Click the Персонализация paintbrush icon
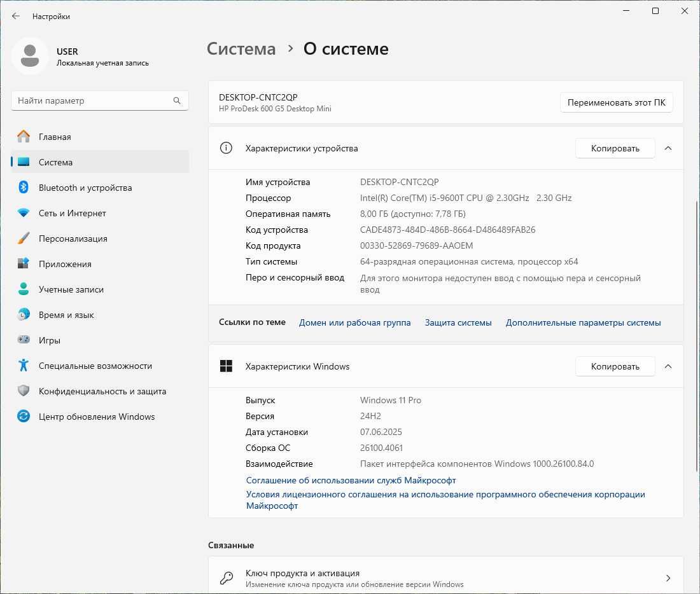The image size is (700, 594). pos(24,238)
